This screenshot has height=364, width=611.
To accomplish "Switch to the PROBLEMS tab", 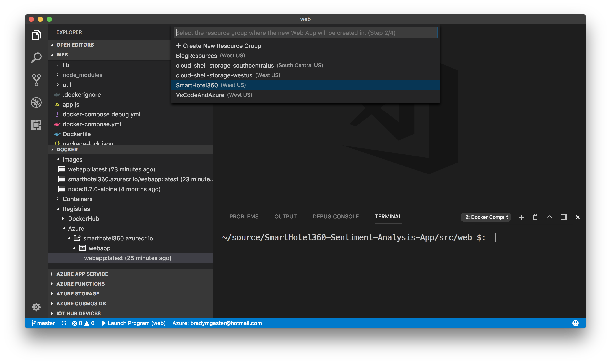I will click(x=244, y=216).
